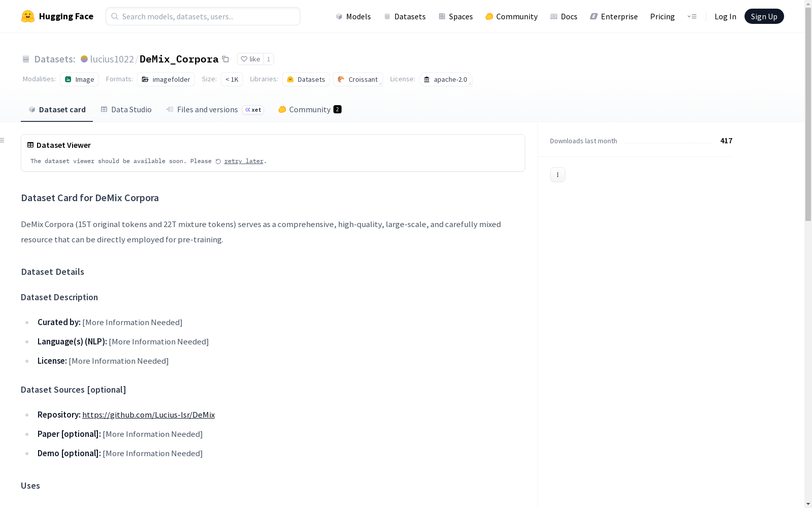This screenshot has width=812, height=508.
Task: Click the Dataset Viewer table icon
Action: pos(30,145)
